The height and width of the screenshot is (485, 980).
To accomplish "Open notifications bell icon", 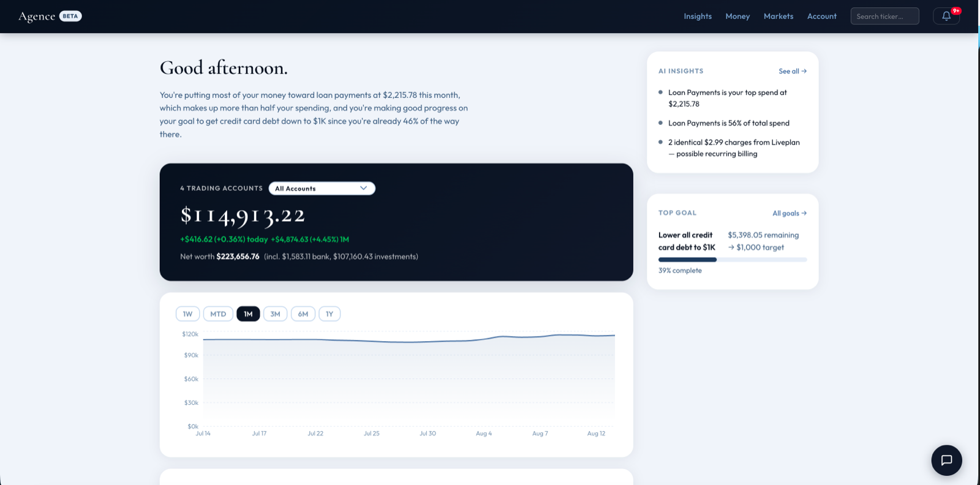I will pyautogui.click(x=946, y=16).
